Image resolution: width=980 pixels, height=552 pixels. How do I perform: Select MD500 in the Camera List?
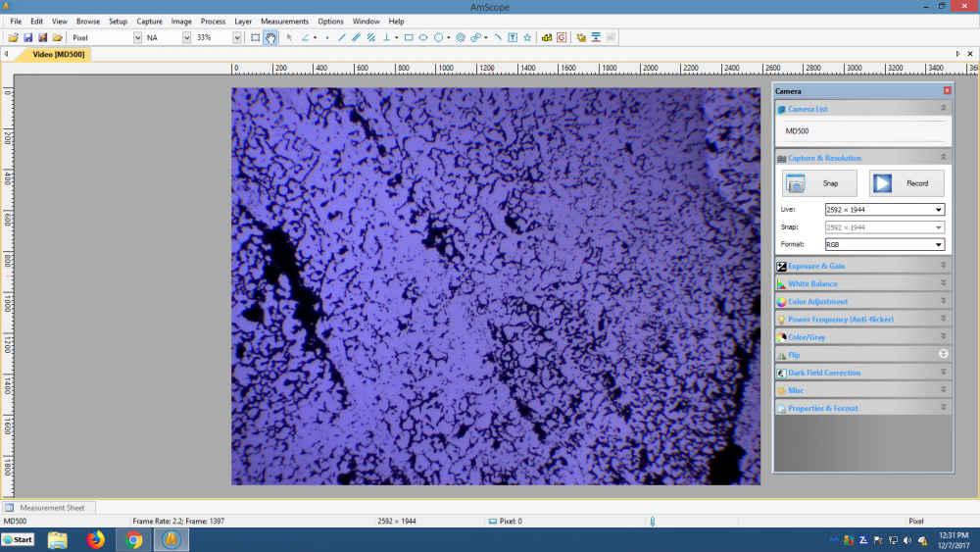[796, 130]
